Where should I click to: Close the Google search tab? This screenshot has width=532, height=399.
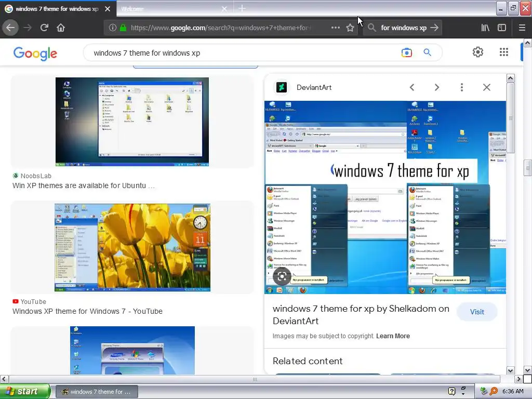pyautogui.click(x=108, y=9)
